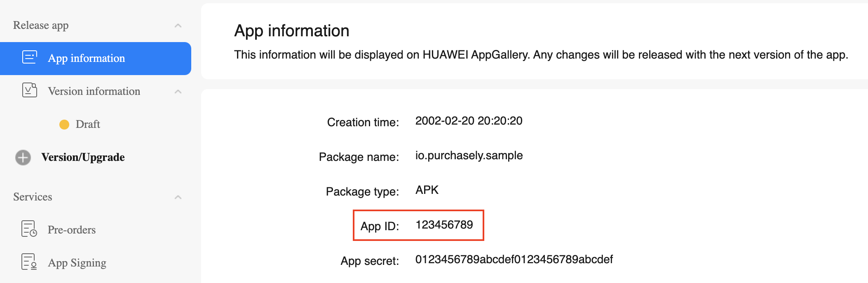Click the plus icon beside Version/Upgrade
Viewport: 868px width, 283px height.
[23, 157]
